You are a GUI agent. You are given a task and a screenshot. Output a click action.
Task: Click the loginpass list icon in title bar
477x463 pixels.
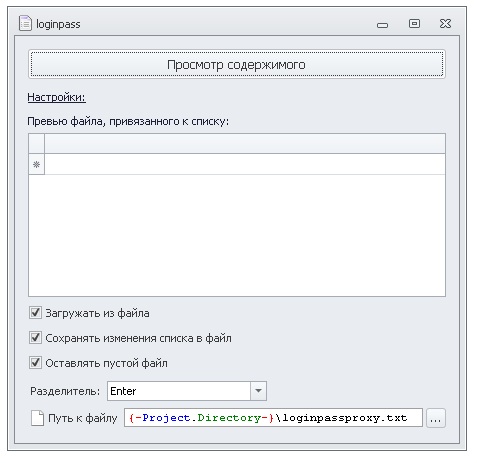[25, 23]
